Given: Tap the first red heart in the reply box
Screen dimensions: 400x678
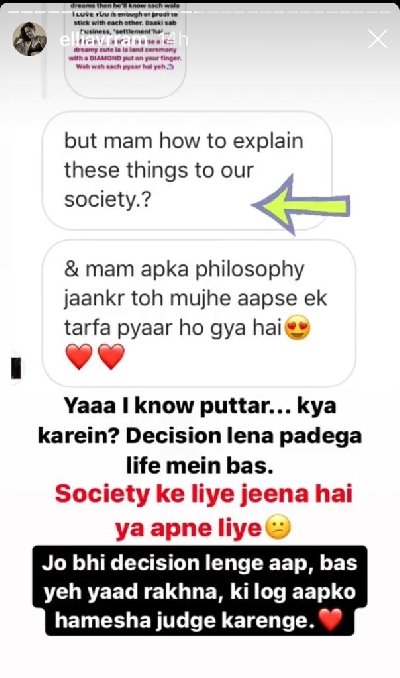Looking at the screenshot, I should (x=79, y=357).
